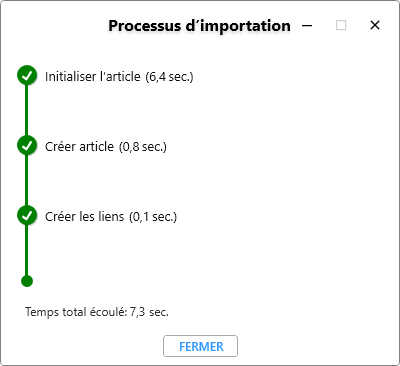Click the (0,1 sec.) duration text

pyautogui.click(x=153, y=217)
